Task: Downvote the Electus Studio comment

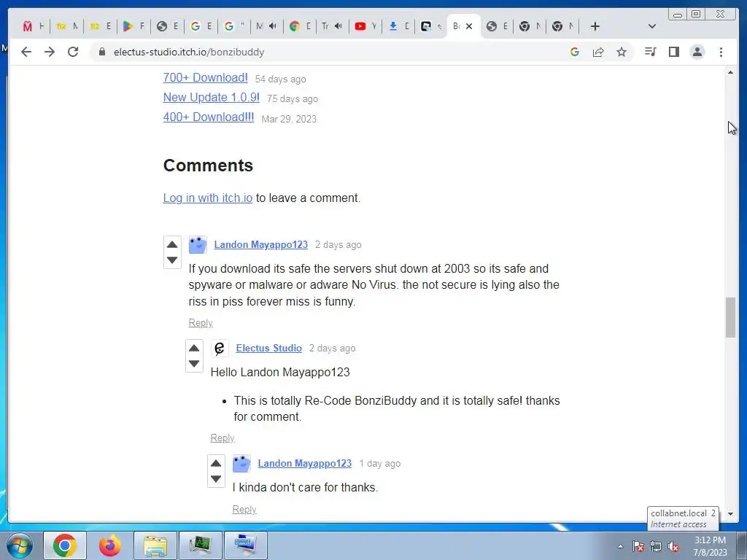Action: pyautogui.click(x=194, y=363)
